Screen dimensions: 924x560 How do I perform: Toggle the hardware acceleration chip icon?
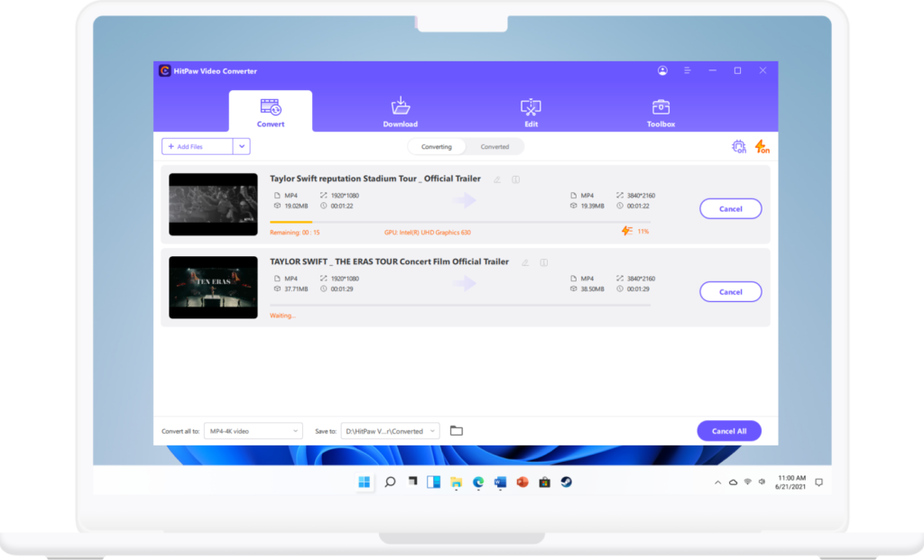tap(738, 146)
